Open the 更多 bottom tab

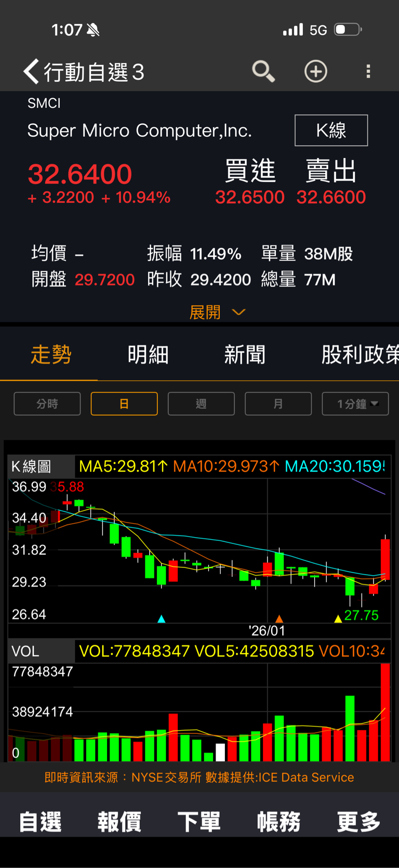[358, 822]
